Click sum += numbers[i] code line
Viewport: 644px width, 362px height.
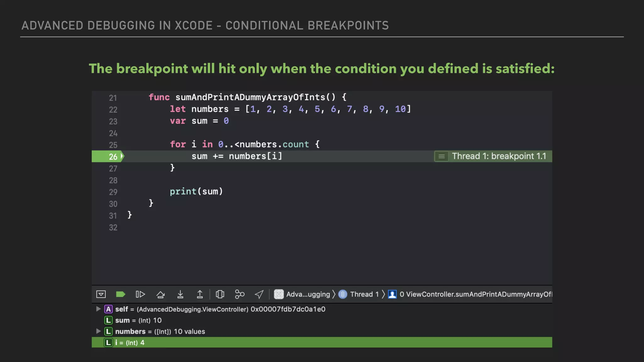pyautogui.click(x=237, y=156)
